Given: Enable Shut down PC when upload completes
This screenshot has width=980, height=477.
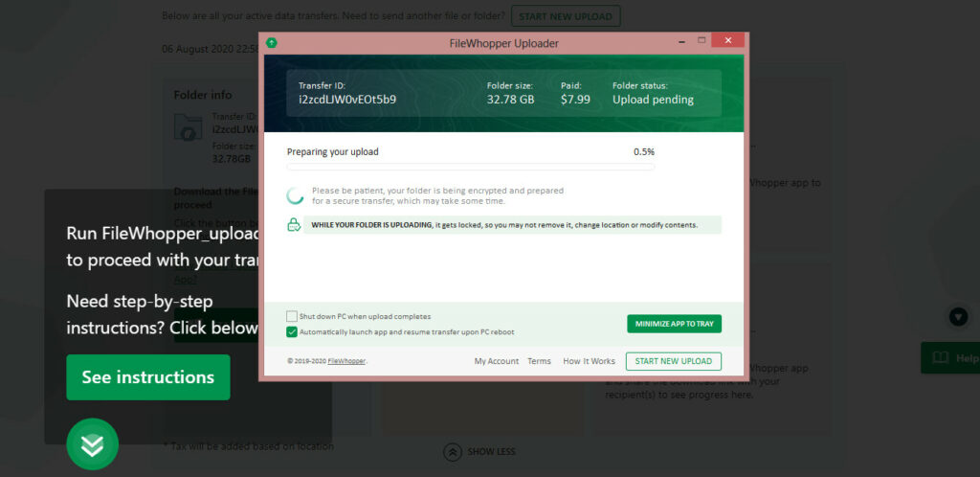Looking at the screenshot, I should [292, 316].
